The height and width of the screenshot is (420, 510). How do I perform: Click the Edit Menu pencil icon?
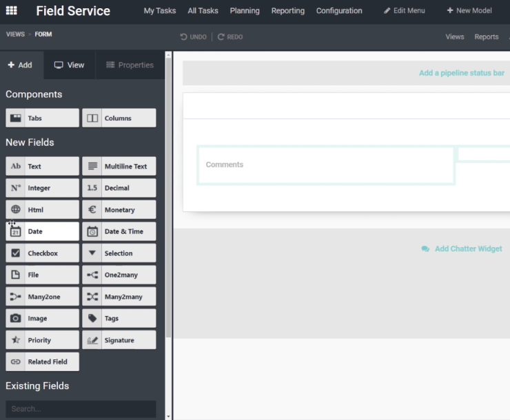click(387, 11)
